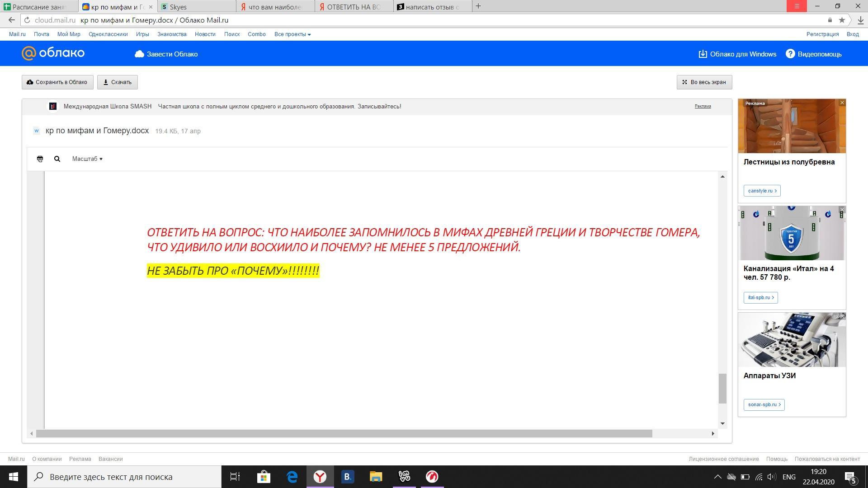Click the Скачать download button
This screenshot has height=488, width=868.
click(118, 82)
